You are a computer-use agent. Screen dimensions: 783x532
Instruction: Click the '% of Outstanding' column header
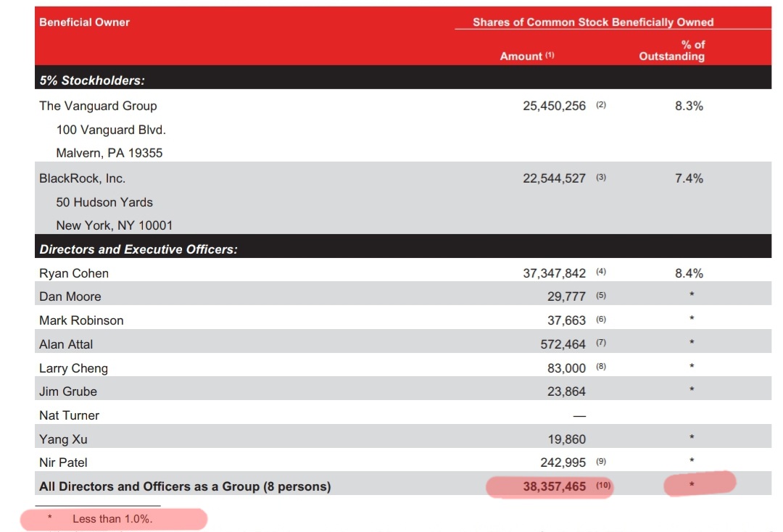coord(671,51)
